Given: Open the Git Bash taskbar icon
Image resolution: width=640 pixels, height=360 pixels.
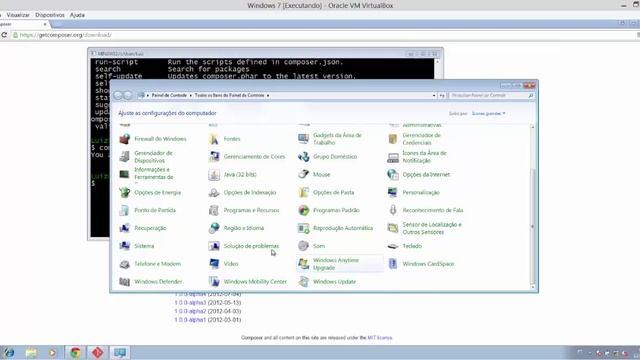Looking at the screenshot, I should pyautogui.click(x=97, y=353).
